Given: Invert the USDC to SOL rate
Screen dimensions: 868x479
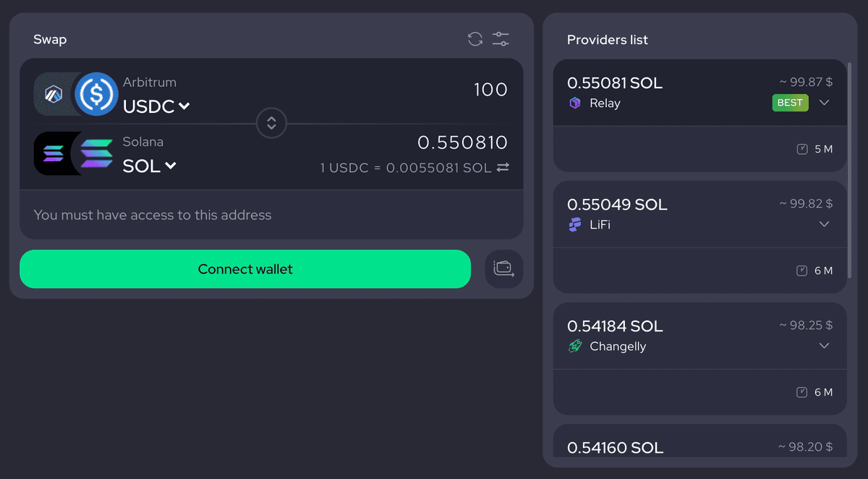Looking at the screenshot, I should point(503,167).
